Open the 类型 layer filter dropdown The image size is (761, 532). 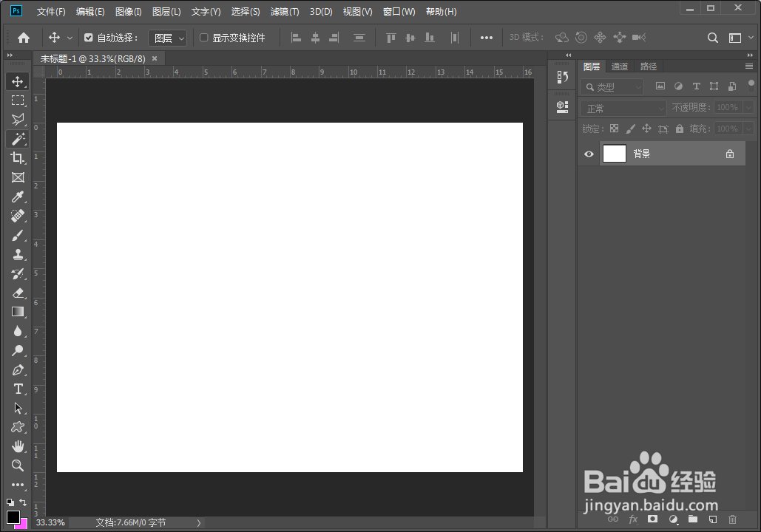click(612, 86)
